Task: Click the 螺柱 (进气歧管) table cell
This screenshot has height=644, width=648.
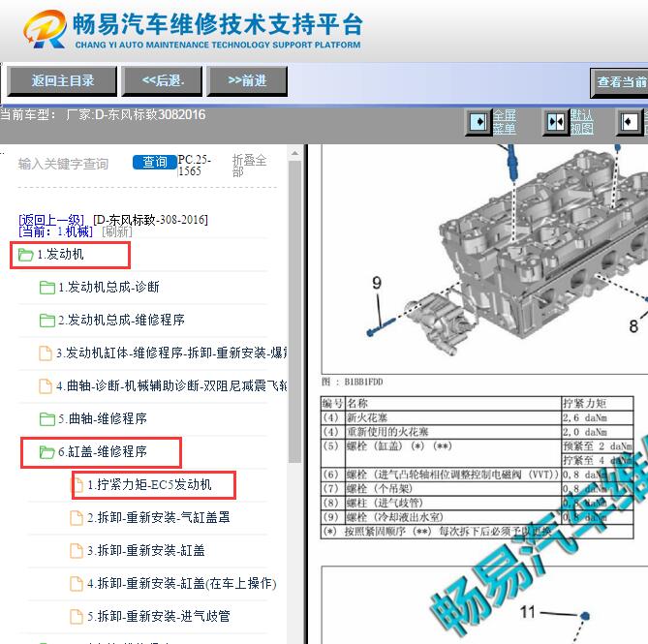Action: pyautogui.click(x=453, y=504)
